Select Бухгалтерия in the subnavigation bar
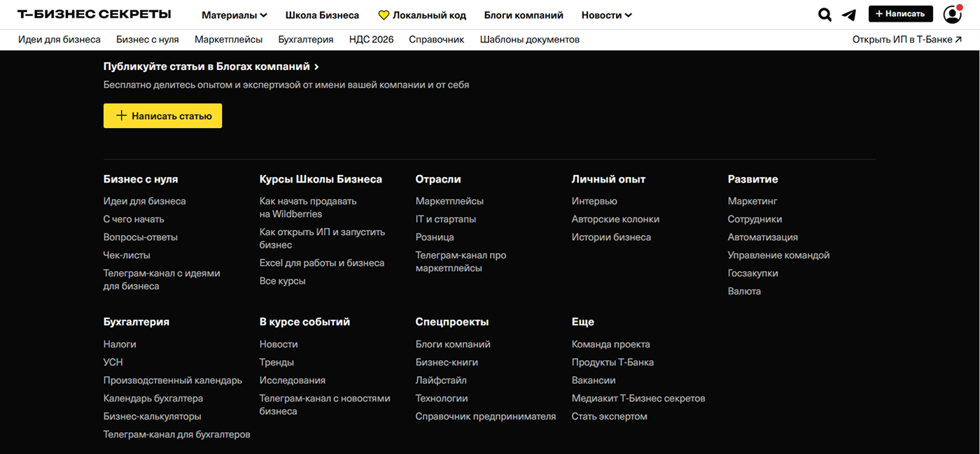Viewport: 980px width, 454px height. (306, 39)
